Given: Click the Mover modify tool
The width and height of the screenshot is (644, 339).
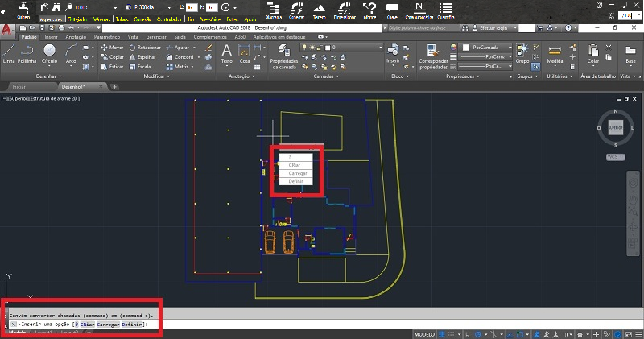Looking at the screenshot, I should [x=111, y=48].
